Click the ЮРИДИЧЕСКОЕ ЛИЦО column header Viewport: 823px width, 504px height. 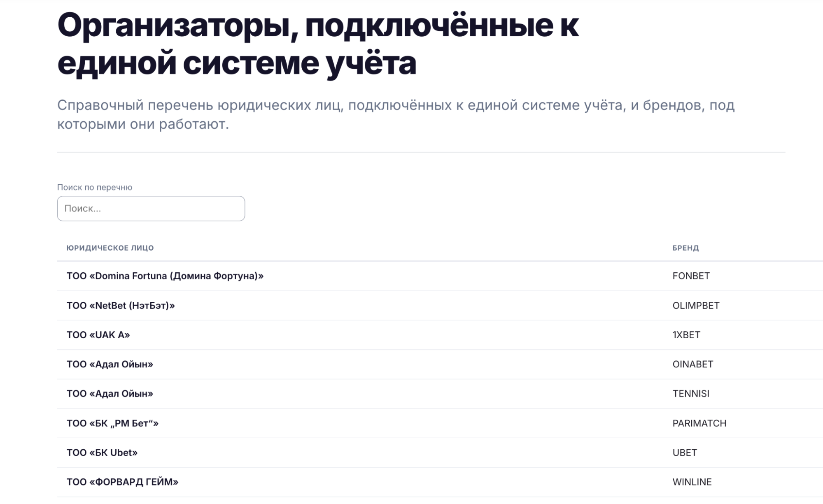[110, 248]
